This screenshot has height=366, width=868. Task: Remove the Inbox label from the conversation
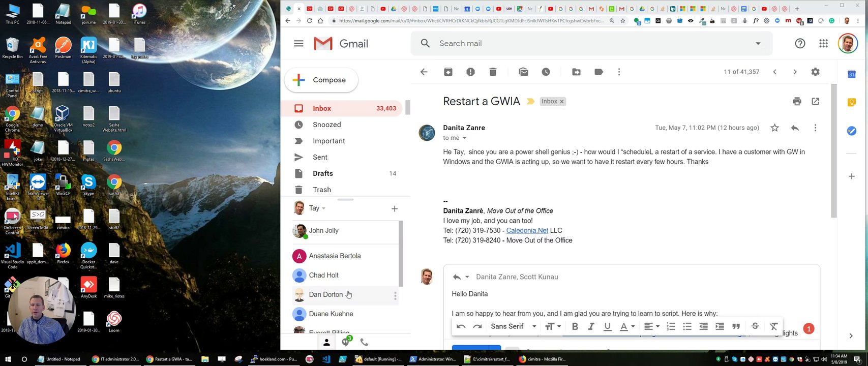[x=562, y=102]
